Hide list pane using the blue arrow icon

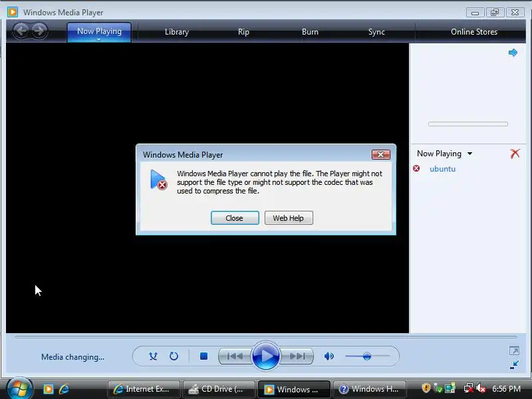click(x=513, y=53)
